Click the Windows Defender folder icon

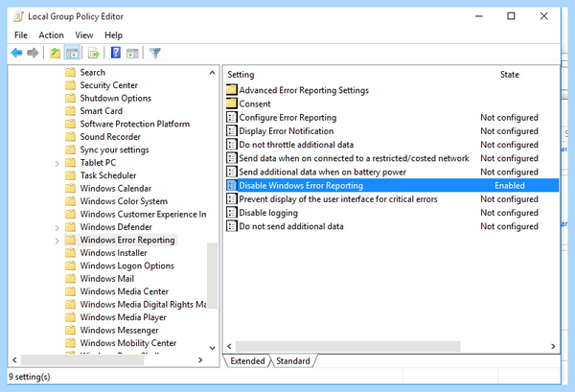(70, 227)
